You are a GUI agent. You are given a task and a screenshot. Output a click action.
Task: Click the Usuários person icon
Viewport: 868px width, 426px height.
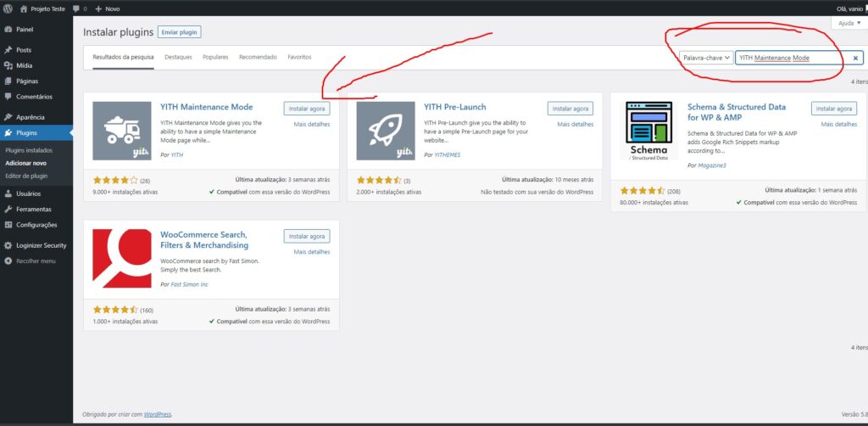tap(8, 193)
